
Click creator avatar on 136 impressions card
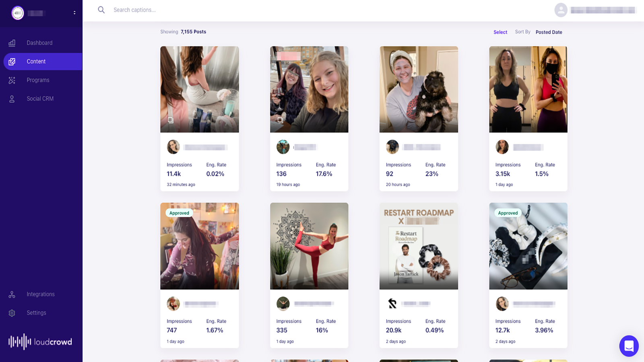(x=283, y=147)
